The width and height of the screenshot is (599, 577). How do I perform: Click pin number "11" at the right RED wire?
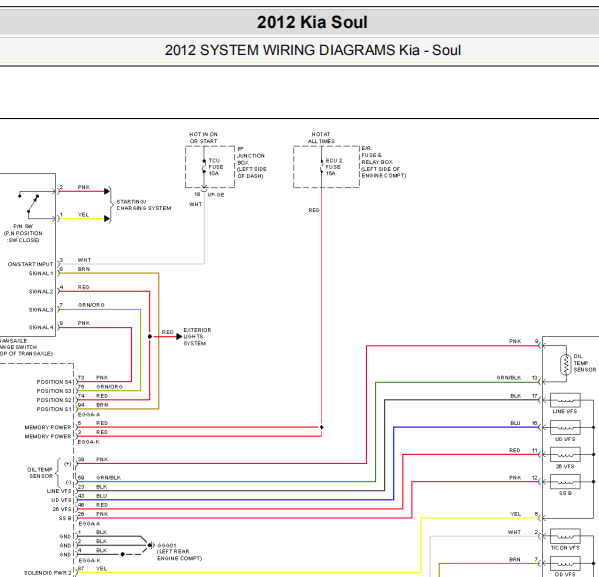coord(535,450)
